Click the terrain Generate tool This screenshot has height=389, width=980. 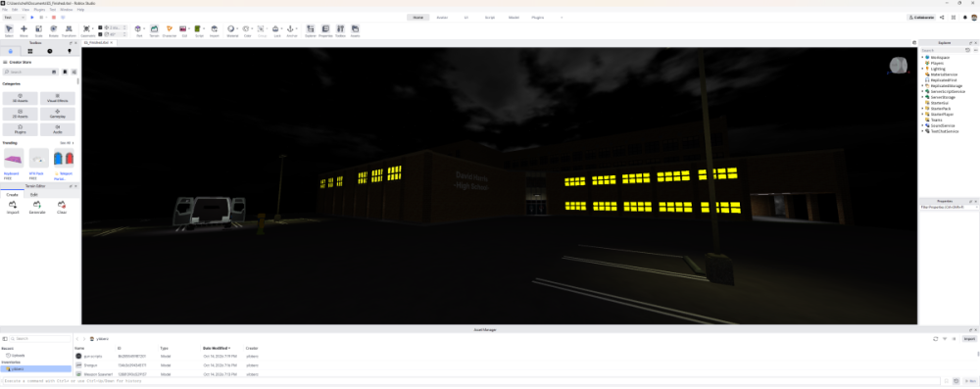[x=37, y=207]
